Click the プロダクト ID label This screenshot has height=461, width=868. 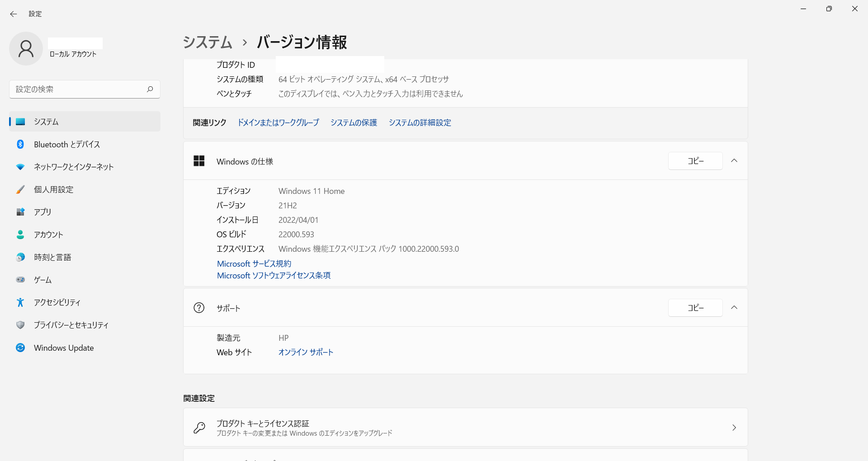(236, 65)
